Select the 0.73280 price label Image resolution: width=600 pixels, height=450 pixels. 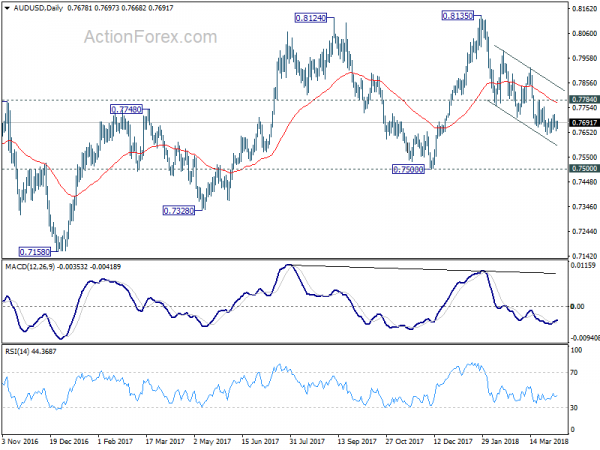pos(179,210)
